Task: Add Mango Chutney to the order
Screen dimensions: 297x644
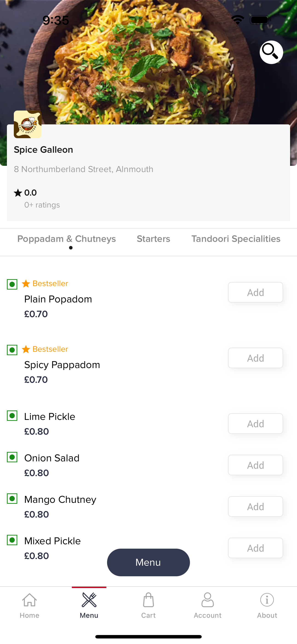Action: point(255,506)
